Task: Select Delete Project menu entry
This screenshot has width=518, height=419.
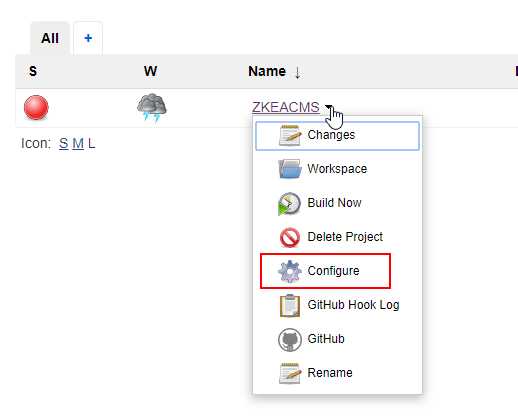Action: click(337, 237)
